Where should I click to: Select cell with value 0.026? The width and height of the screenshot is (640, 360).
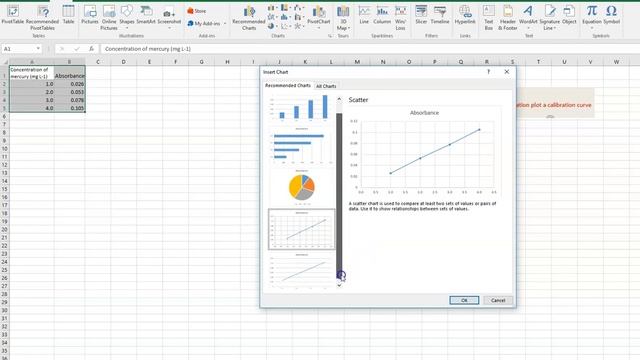(69, 84)
